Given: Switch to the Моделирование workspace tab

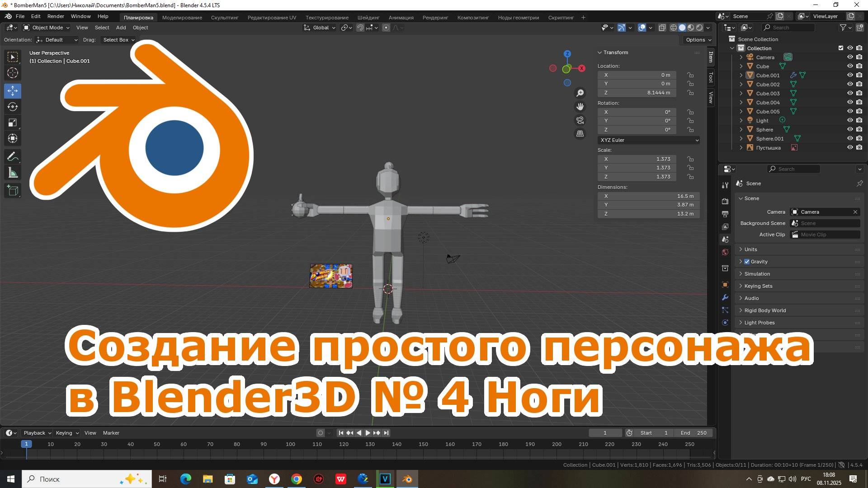Looking at the screenshot, I should click(182, 18).
